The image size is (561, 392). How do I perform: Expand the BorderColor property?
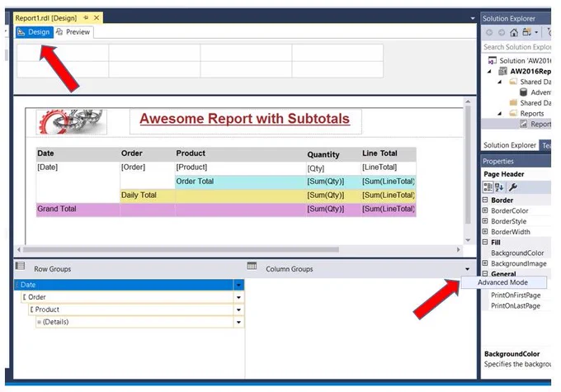tap(485, 210)
